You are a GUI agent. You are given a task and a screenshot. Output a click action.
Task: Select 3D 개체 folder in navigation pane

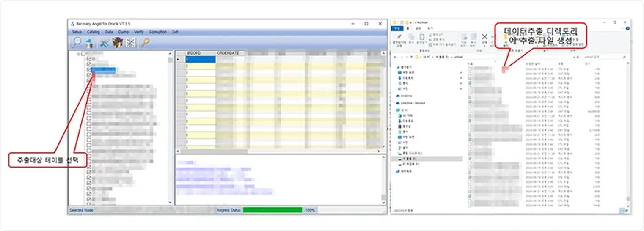point(405,115)
